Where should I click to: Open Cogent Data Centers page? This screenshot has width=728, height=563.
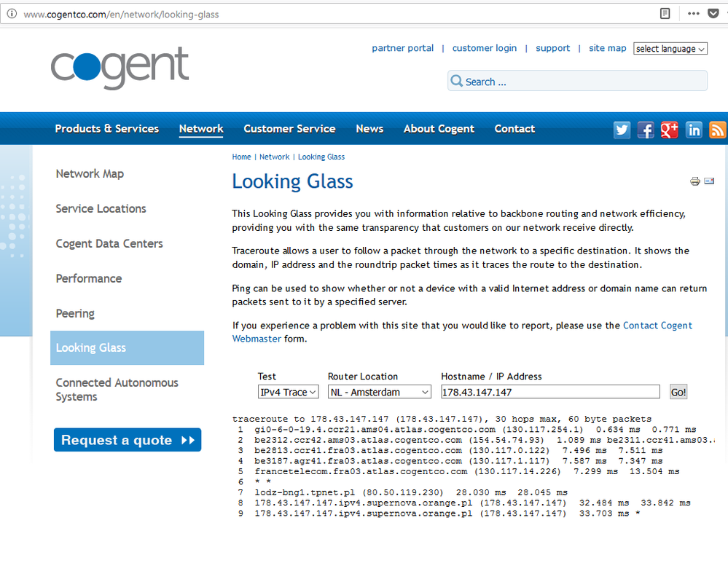109,244
